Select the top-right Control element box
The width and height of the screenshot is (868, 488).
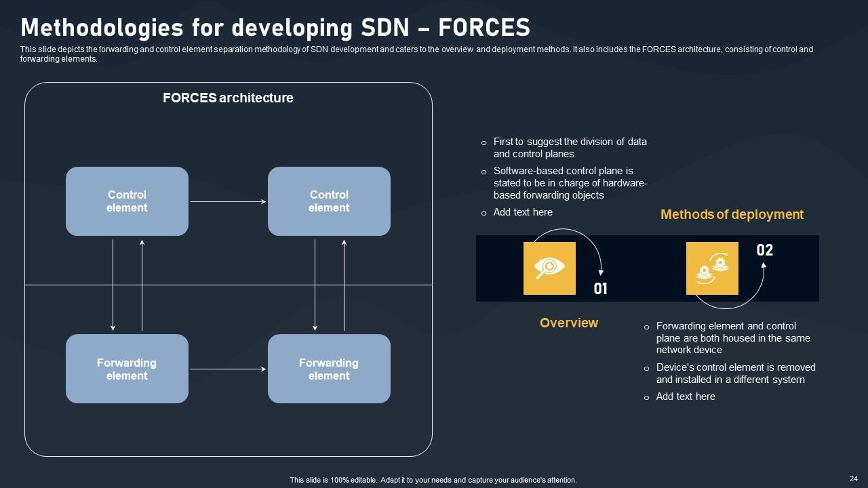coord(329,201)
